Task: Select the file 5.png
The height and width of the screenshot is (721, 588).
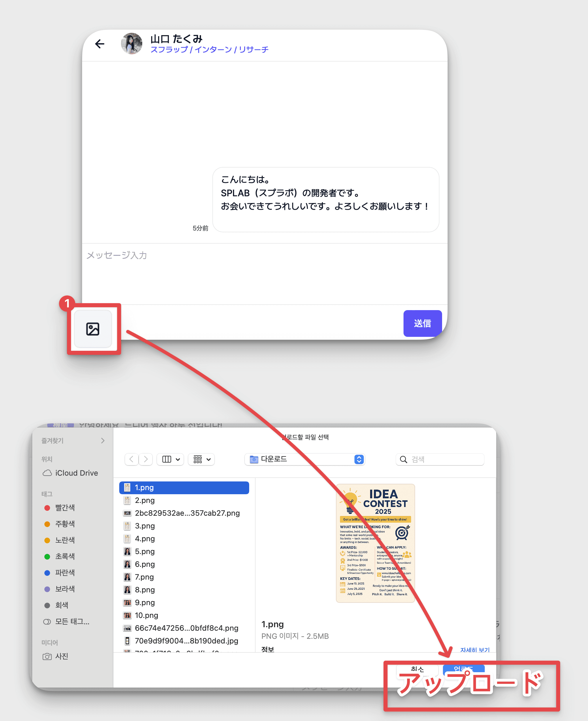Action: pos(145,551)
